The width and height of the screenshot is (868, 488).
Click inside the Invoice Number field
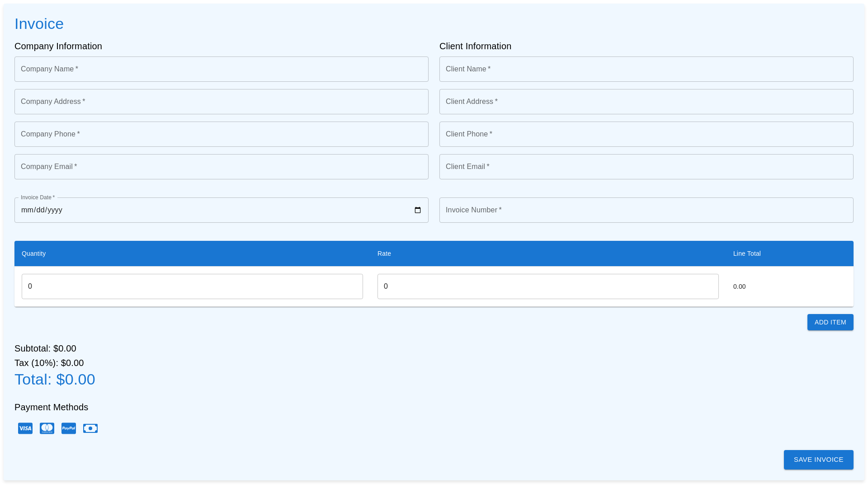tap(646, 210)
